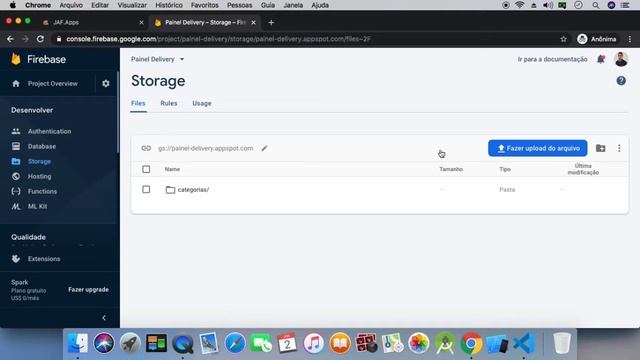Open Ir para a documentação link
The width and height of the screenshot is (640, 360).
pyautogui.click(x=552, y=59)
